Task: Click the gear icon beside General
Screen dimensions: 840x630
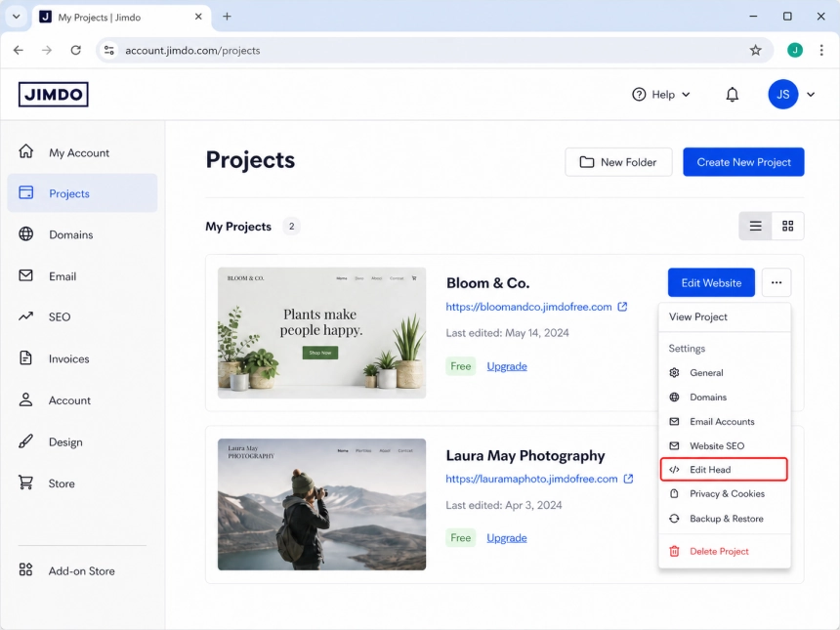Action: coord(675,372)
